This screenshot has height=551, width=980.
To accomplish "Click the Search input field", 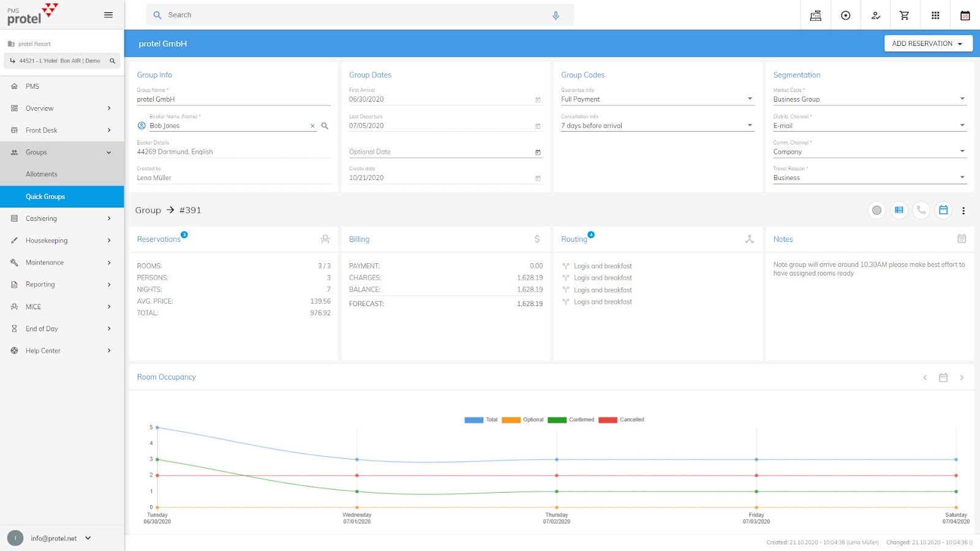I will tap(360, 15).
